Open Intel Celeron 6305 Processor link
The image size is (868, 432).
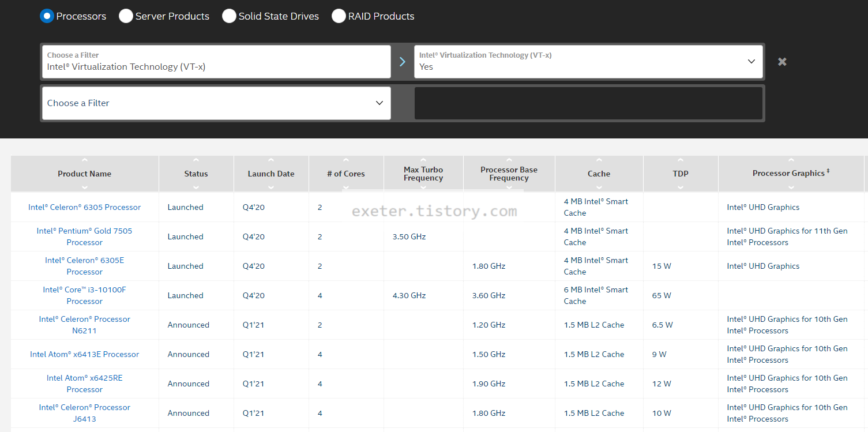pos(85,207)
